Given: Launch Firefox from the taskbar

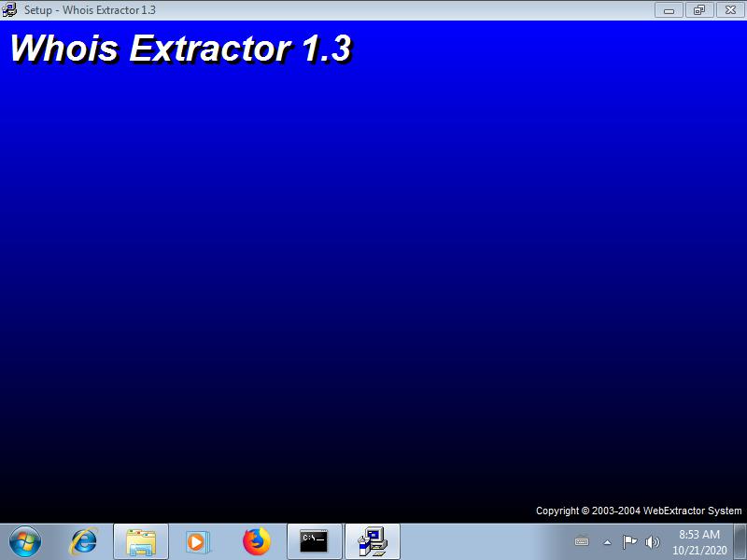Looking at the screenshot, I should 256,542.
